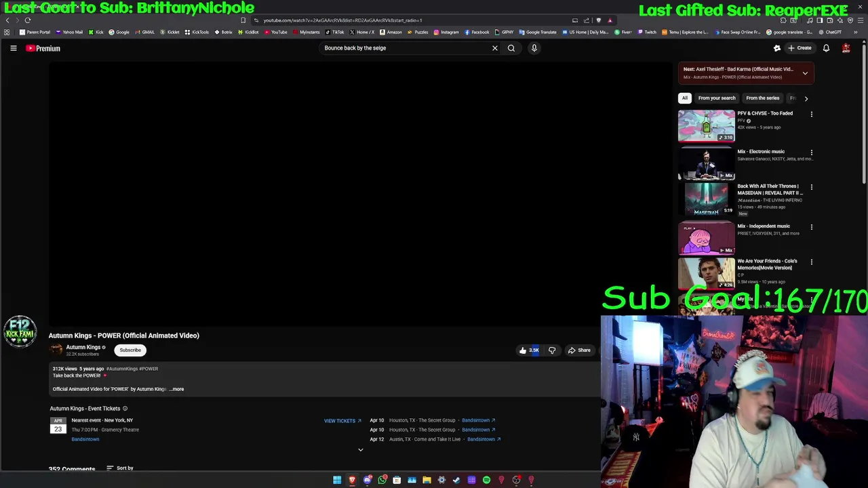
Task: Open WhatsApp from the taskbar
Action: pos(382,480)
